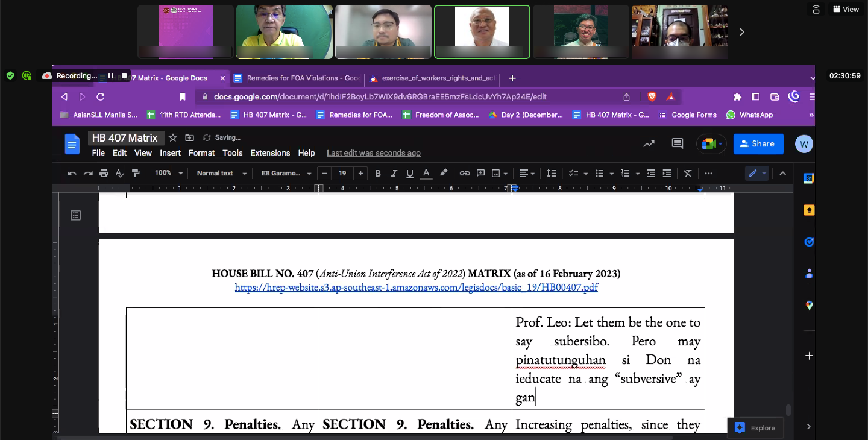Select the paint format tool
The height and width of the screenshot is (440, 868).
coord(136,174)
